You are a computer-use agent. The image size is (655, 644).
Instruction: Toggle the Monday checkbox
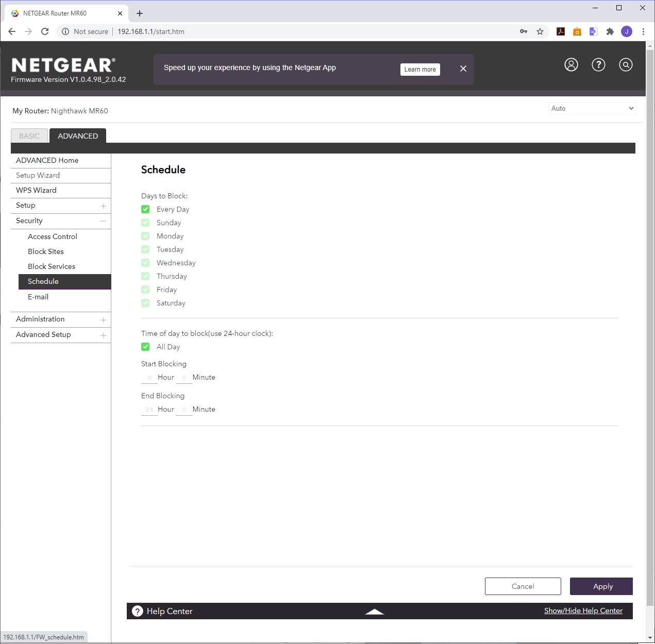click(x=145, y=236)
